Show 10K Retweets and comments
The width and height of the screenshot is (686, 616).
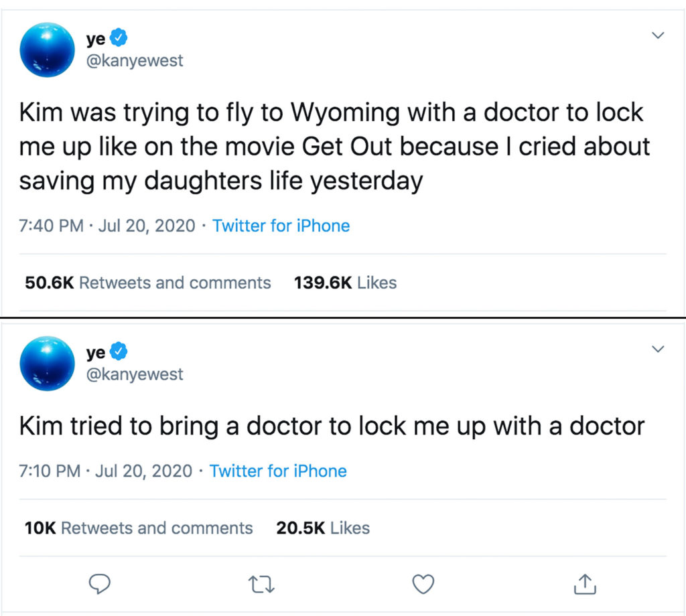139,528
